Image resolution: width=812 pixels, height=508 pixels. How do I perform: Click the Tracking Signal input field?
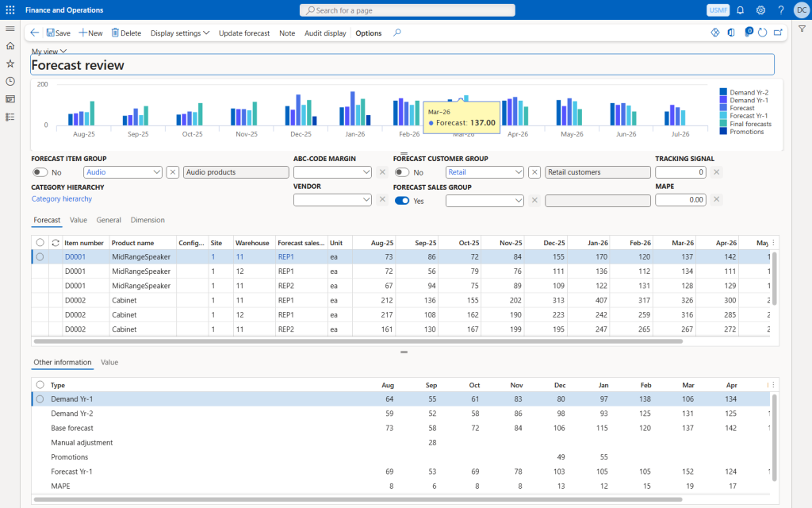point(680,172)
